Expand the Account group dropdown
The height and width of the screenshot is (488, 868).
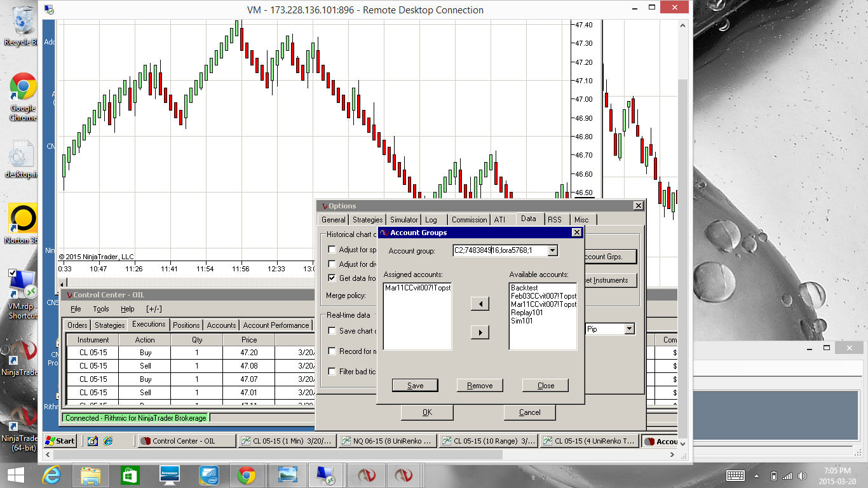click(552, 251)
